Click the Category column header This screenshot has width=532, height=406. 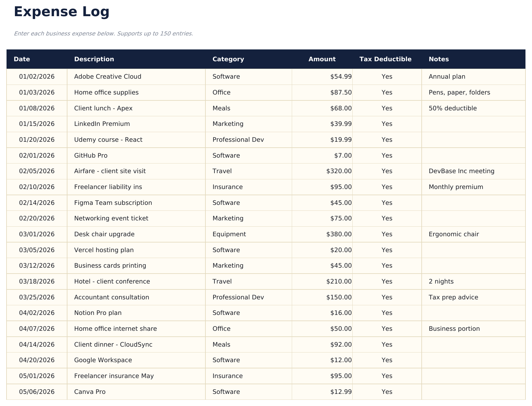pyautogui.click(x=228, y=59)
